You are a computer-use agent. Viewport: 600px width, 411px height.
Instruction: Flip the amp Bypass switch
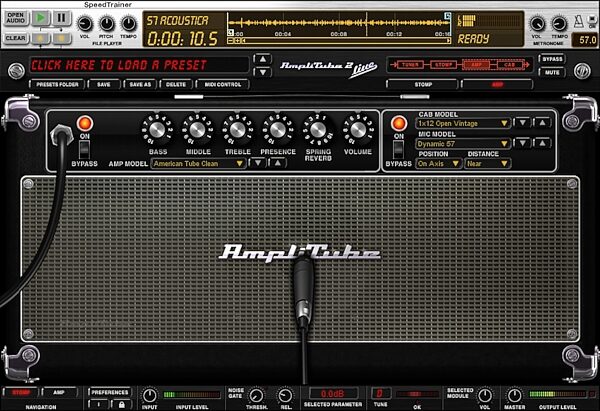click(x=85, y=150)
